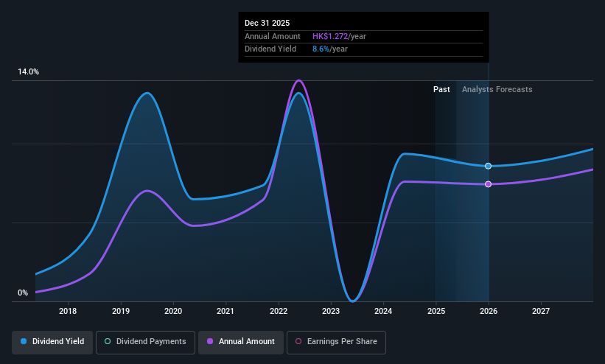The image size is (605, 364).
Task: Click the 2025 x-axis label
Action: click(436, 311)
